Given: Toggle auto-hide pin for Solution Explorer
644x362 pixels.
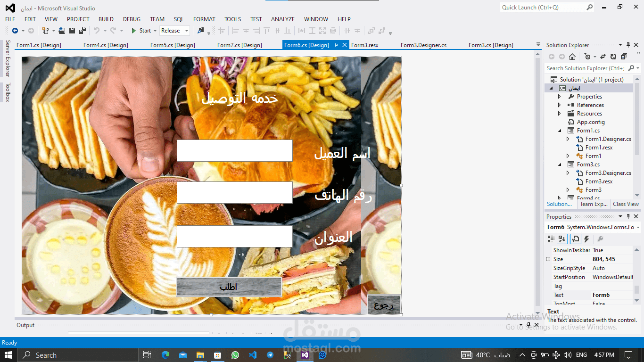Looking at the screenshot, I should tap(628, 45).
